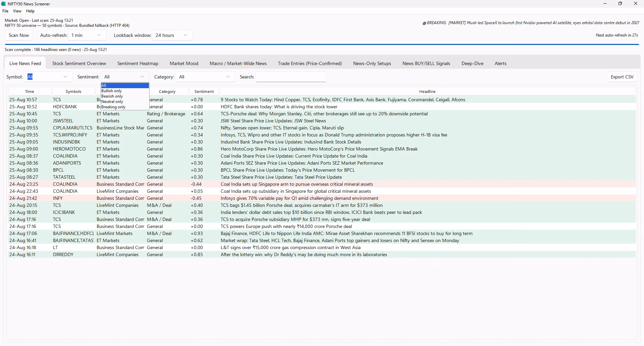This screenshot has width=644, height=346.
Task: Choose 'All' in the Sentiment list
Action: (x=125, y=85)
